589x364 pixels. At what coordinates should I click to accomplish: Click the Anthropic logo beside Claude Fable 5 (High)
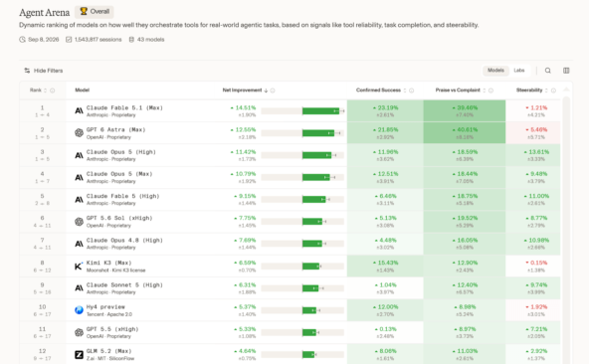coord(79,200)
